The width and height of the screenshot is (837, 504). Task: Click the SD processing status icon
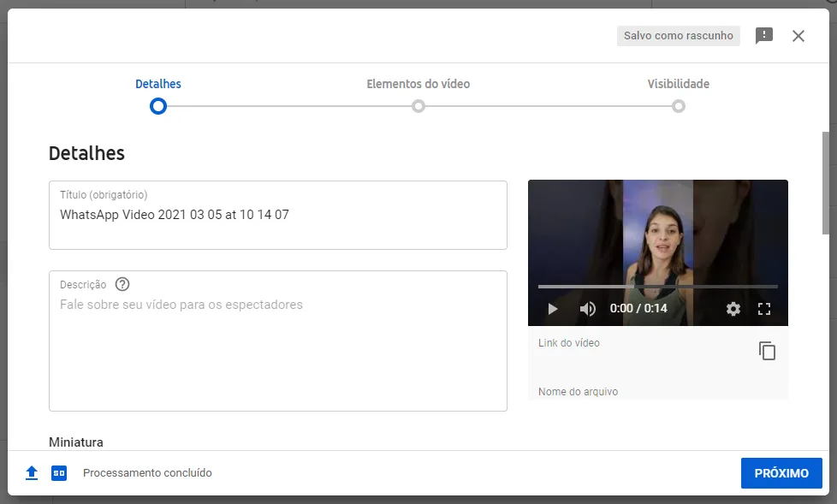pos(59,473)
